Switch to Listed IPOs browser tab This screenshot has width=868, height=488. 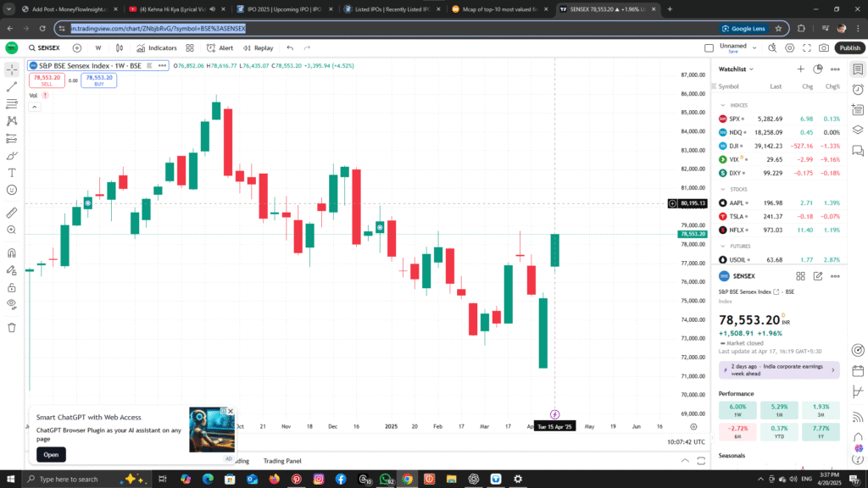[392, 8]
